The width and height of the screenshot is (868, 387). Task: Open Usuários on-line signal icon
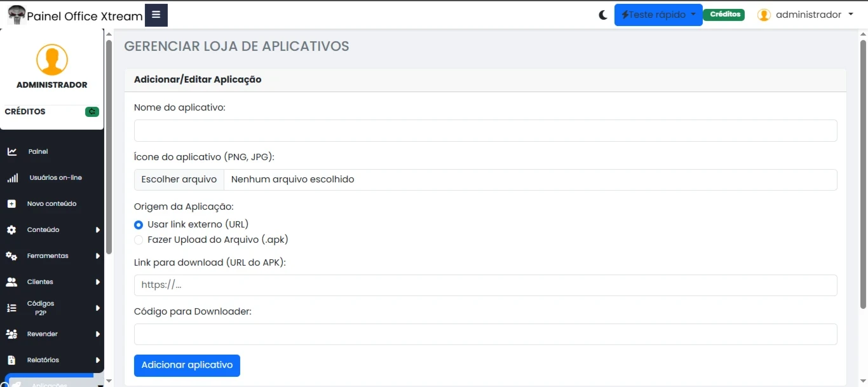tap(12, 178)
